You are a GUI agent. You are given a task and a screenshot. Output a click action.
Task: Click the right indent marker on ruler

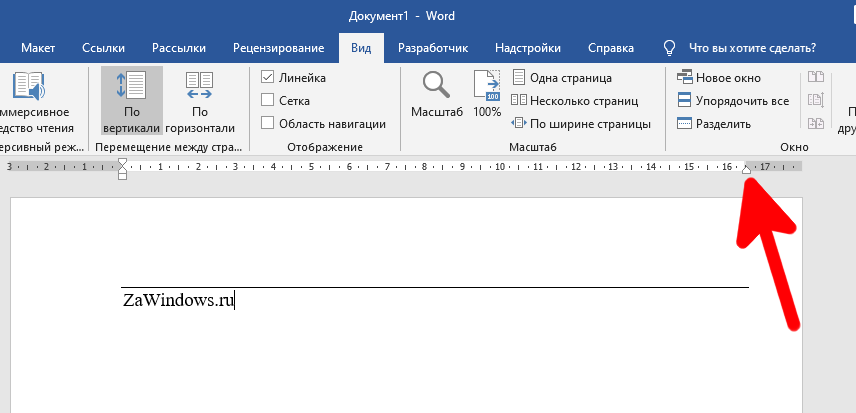coord(746,169)
